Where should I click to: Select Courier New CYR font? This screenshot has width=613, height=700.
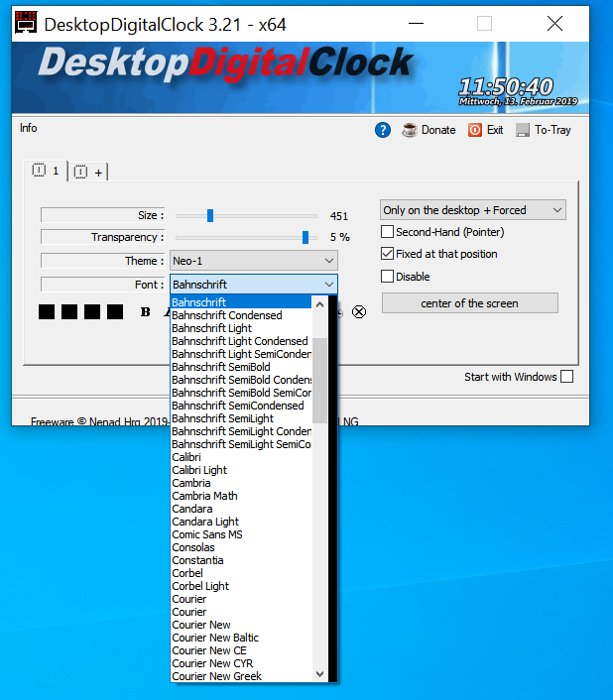[x=242, y=663]
